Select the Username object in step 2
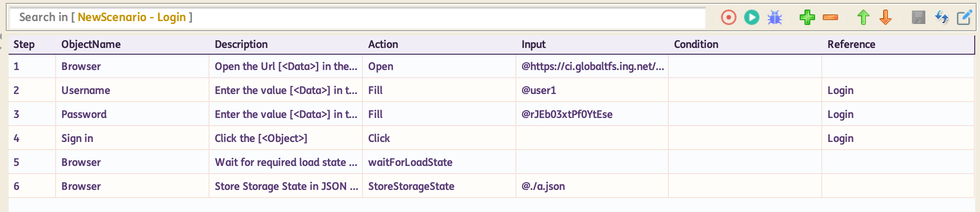This screenshot has height=212, width=980. pyautogui.click(x=86, y=90)
